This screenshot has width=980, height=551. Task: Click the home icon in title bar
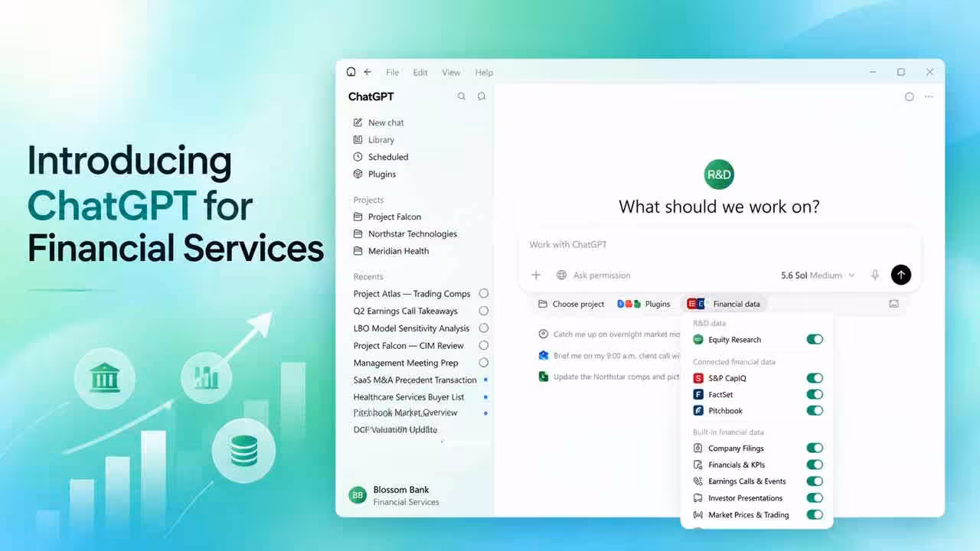[351, 72]
